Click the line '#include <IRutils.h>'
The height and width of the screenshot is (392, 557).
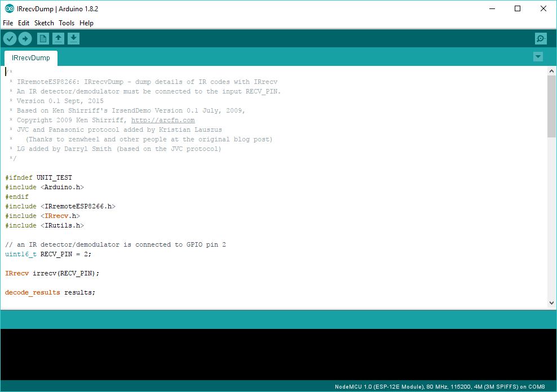45,225
